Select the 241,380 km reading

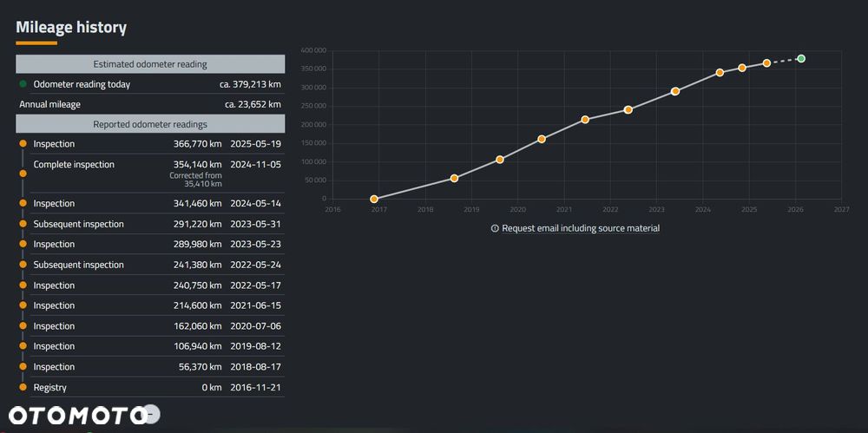(x=198, y=265)
